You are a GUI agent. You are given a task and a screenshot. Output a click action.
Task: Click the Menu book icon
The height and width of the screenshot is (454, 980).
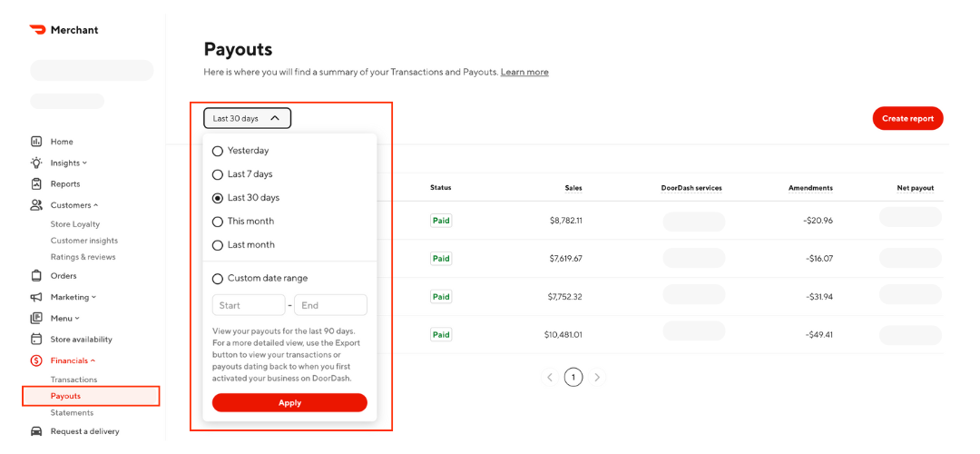point(36,319)
